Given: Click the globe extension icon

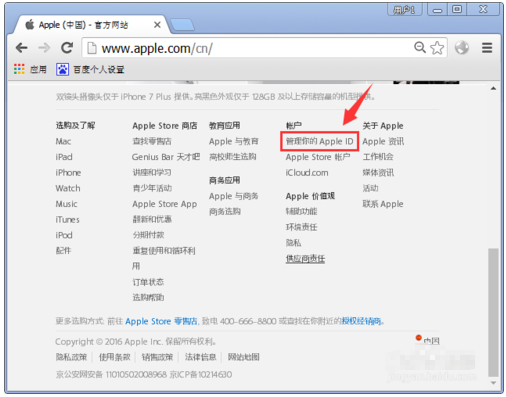Looking at the screenshot, I should pyautogui.click(x=462, y=48).
